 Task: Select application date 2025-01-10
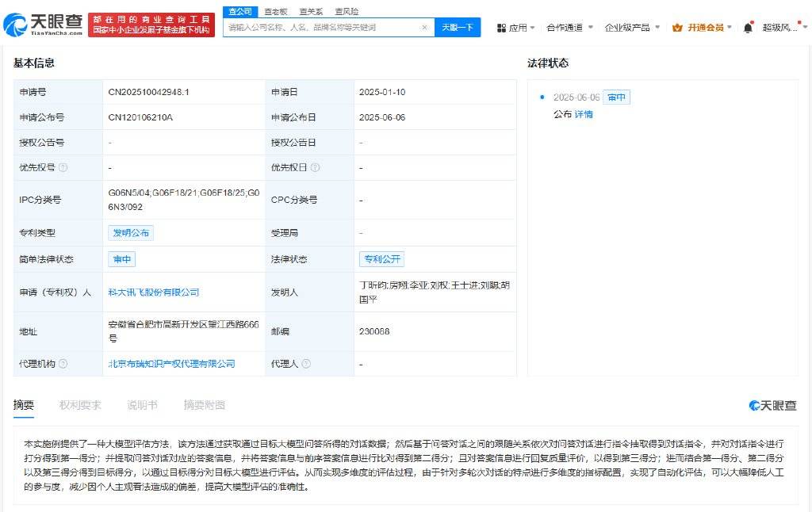click(382, 92)
